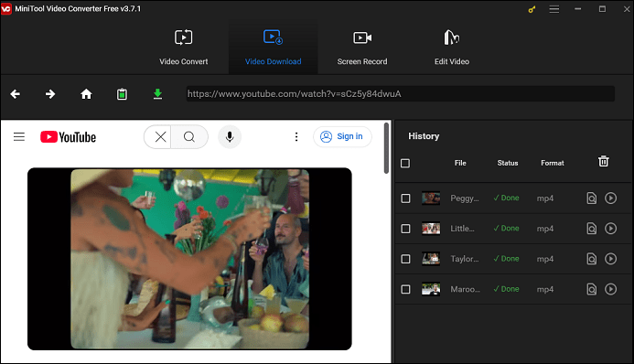The height and width of the screenshot is (364, 634).
Task: Locate the Taylor file in folder
Action: point(592,259)
